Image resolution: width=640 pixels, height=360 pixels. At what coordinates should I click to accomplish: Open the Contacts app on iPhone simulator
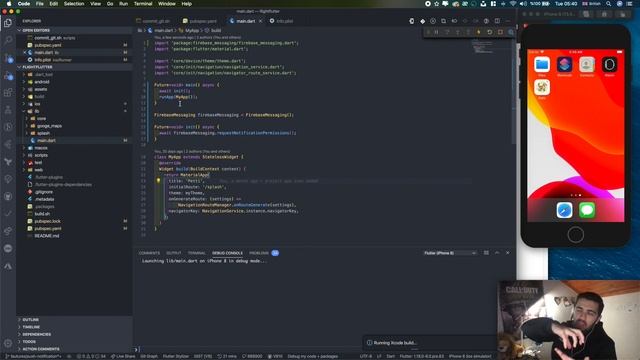coord(587,64)
